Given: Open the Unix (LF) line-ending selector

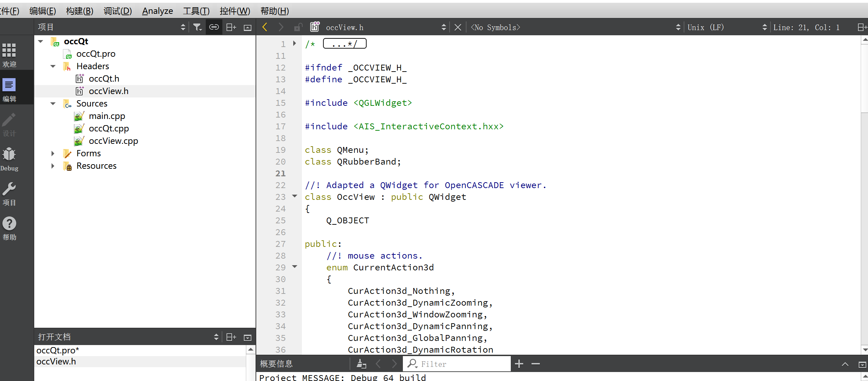Looking at the screenshot, I should pos(705,27).
